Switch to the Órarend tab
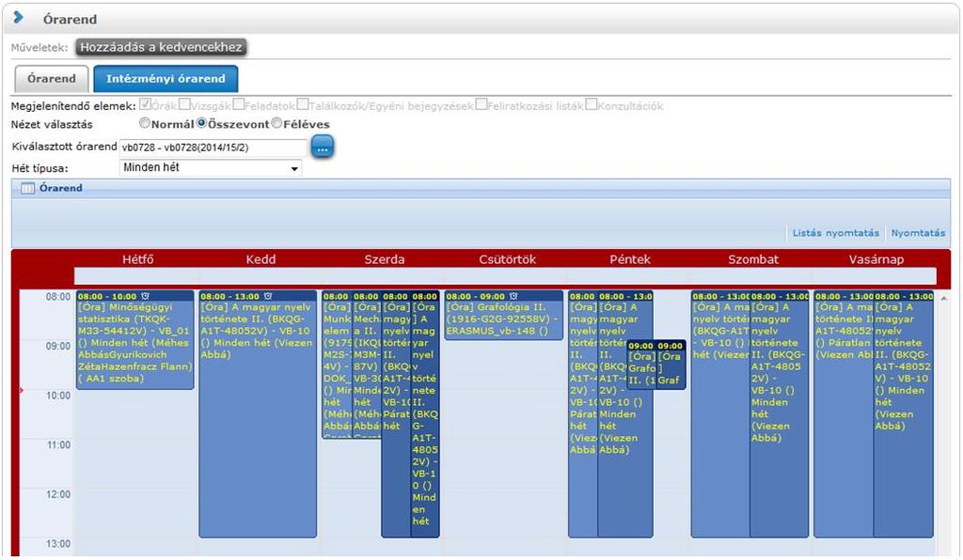This screenshot has width=963, height=560. click(x=52, y=79)
